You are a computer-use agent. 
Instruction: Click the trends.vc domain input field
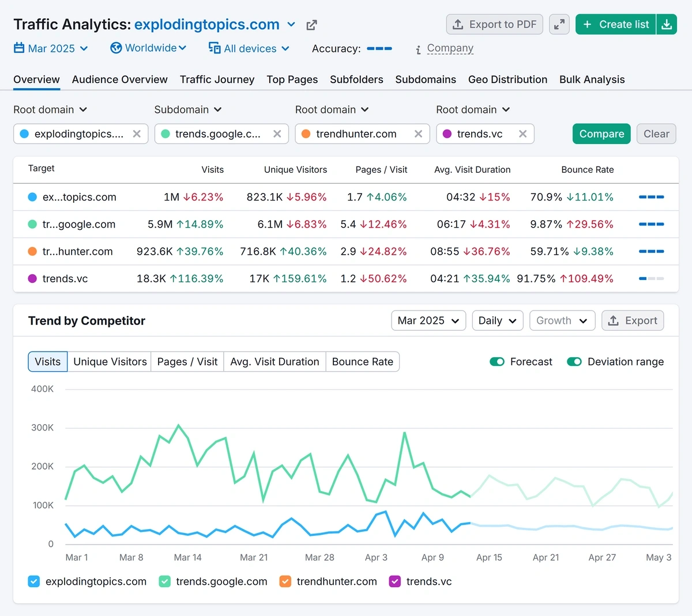tap(485, 134)
